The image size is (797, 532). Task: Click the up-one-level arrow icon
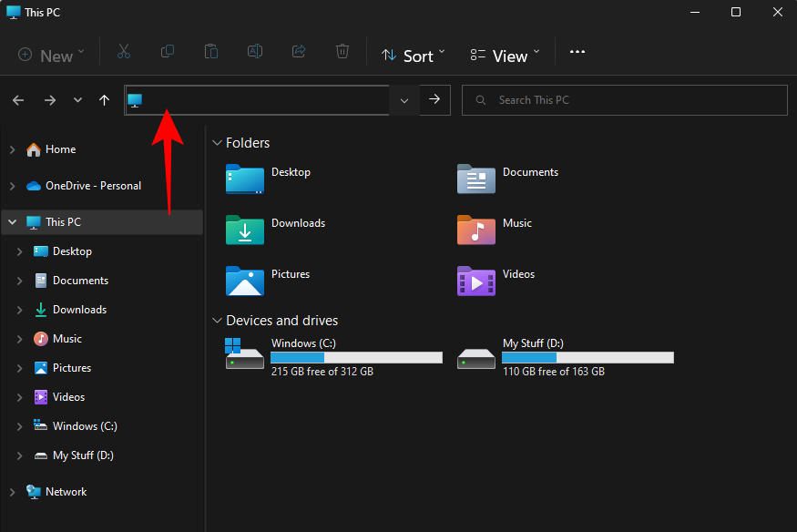104,100
